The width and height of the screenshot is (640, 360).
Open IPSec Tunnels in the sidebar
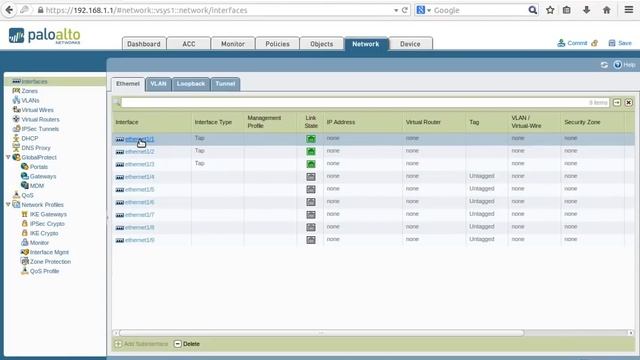click(x=40, y=129)
